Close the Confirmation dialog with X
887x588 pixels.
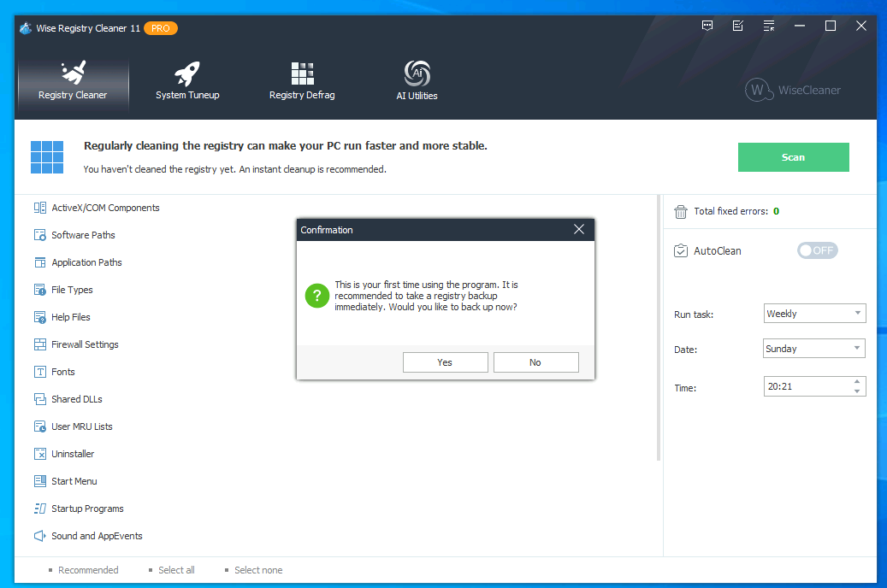(579, 230)
